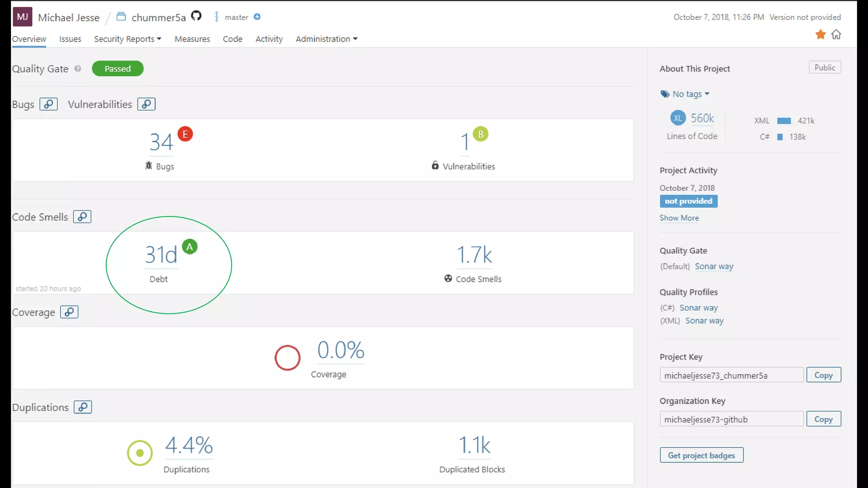Click Show More under Project Activity
Image resolution: width=868 pixels, height=488 pixels.
pyautogui.click(x=679, y=218)
